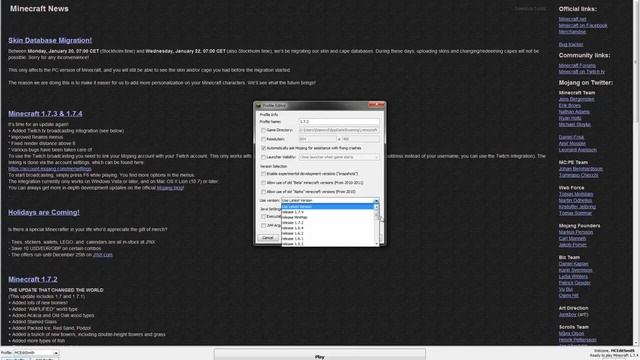Open the Minecraft Forums link
This screenshot has width=640, height=360.
point(577,65)
